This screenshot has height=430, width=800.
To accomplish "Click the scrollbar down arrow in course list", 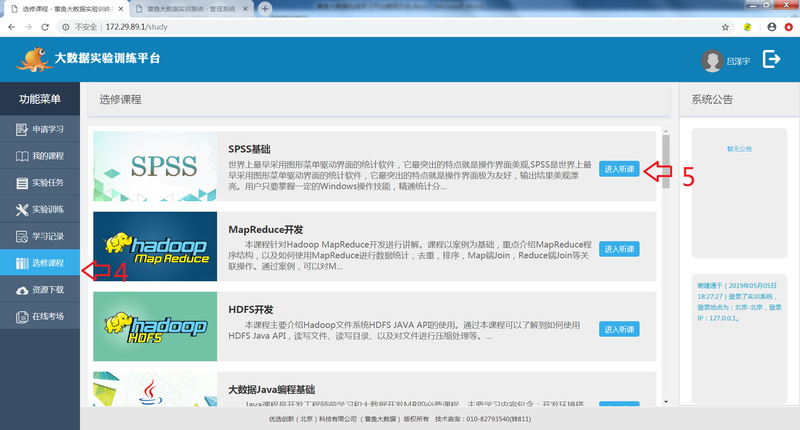I will pos(666,402).
